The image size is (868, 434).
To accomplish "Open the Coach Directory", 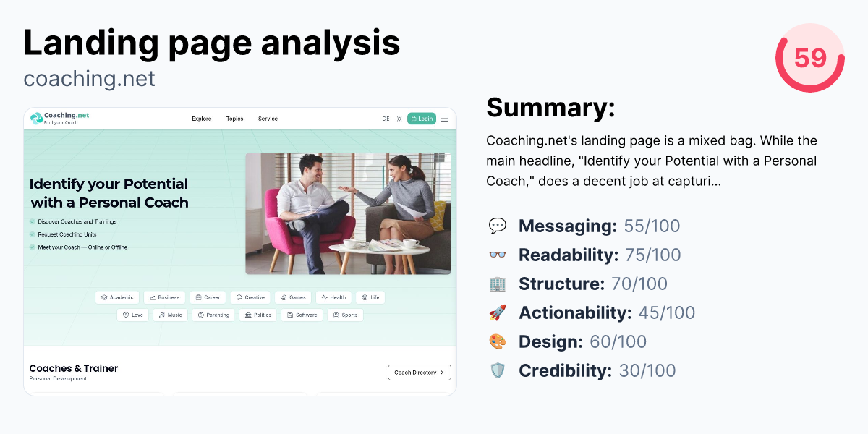I will (418, 373).
